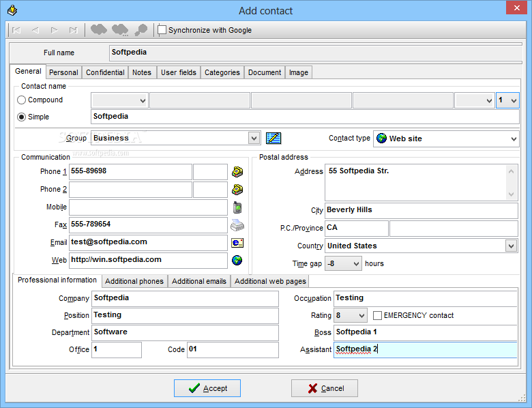Open the Country dropdown showing United States

(511, 246)
